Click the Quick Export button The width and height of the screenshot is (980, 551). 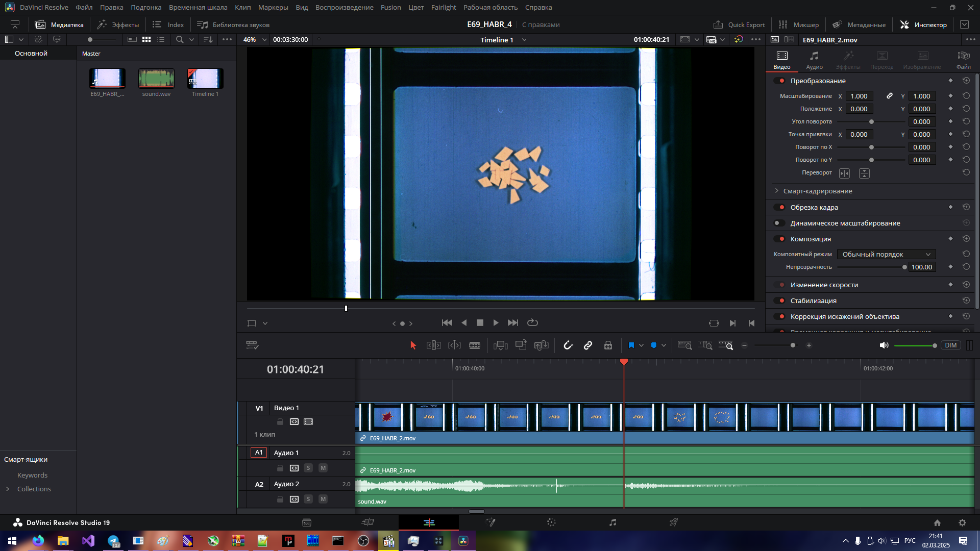coord(739,24)
